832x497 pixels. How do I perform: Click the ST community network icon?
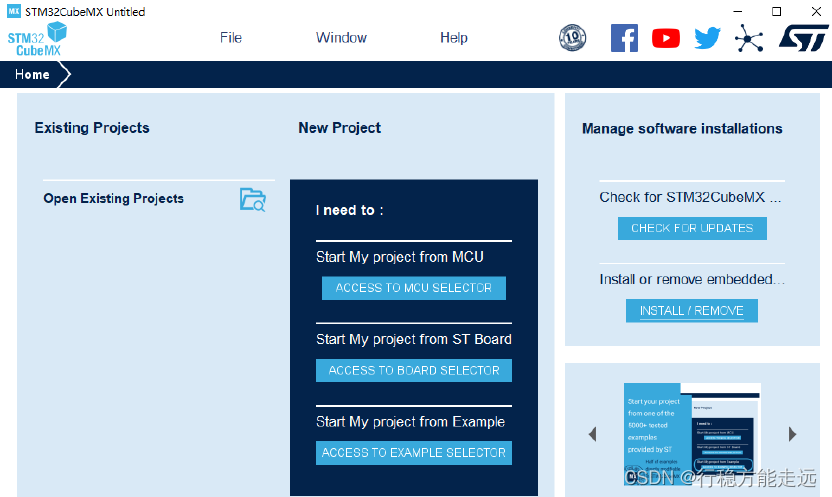click(x=749, y=39)
